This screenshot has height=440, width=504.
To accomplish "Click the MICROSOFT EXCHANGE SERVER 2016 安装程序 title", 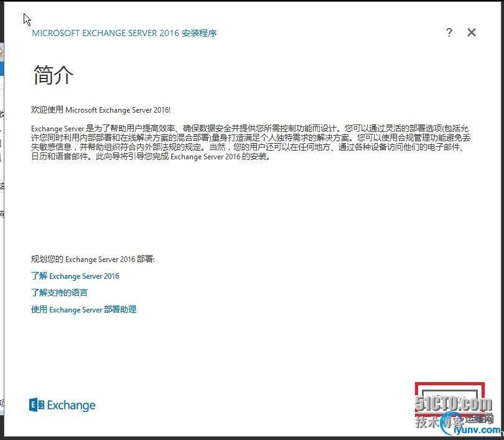I will [x=124, y=33].
